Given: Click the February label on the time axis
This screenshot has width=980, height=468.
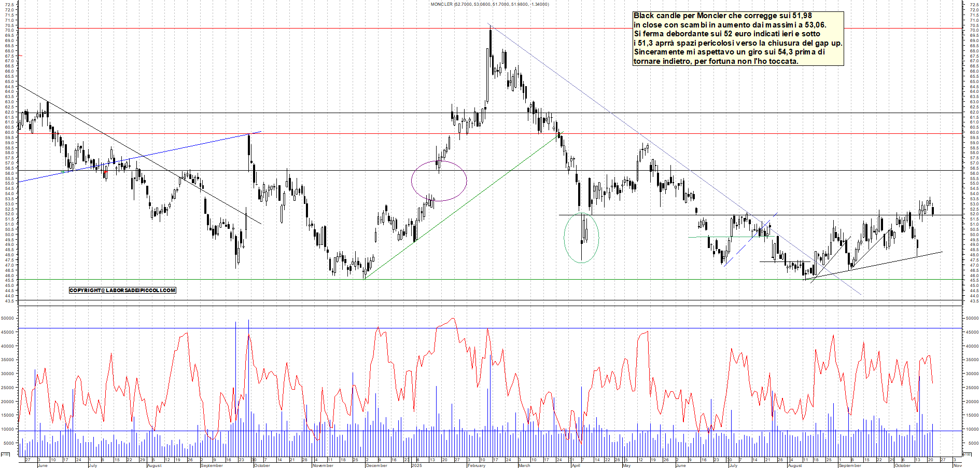Looking at the screenshot, I should click(477, 465).
